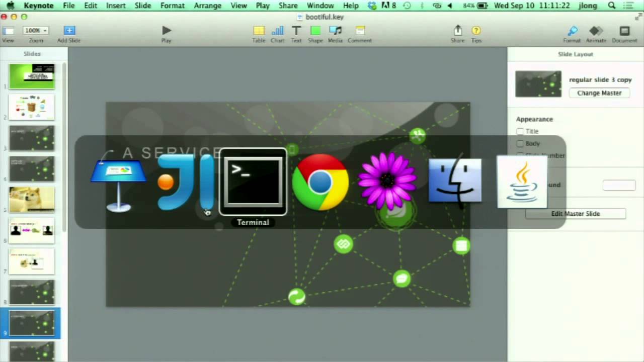Select slide 2 thumbnail in navigator

coord(32,107)
